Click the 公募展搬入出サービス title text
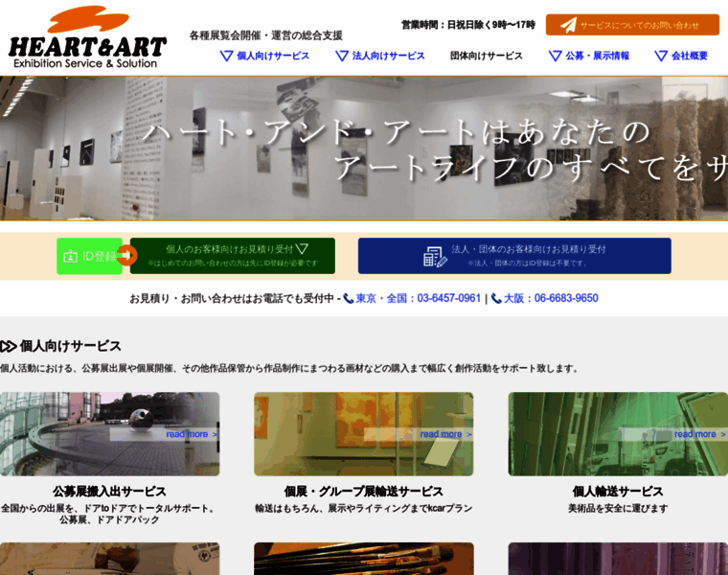This screenshot has height=575, width=728. coord(109,492)
